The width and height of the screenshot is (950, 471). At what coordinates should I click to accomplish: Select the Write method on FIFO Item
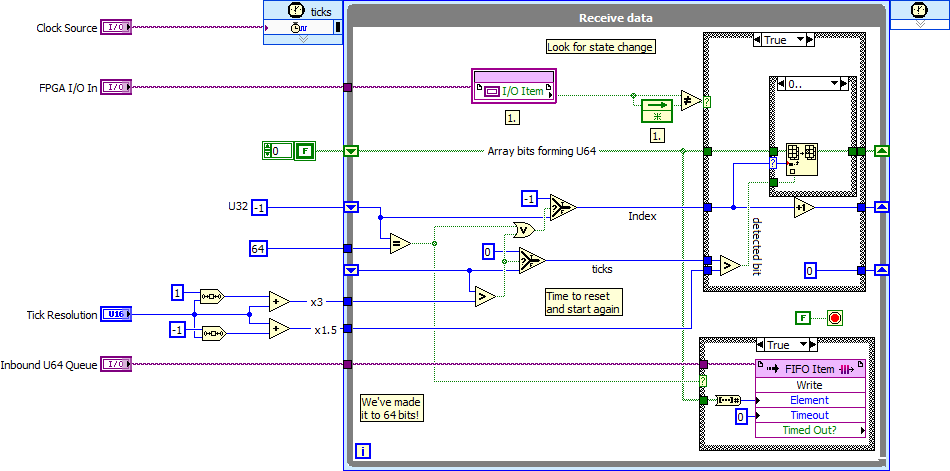coord(809,385)
